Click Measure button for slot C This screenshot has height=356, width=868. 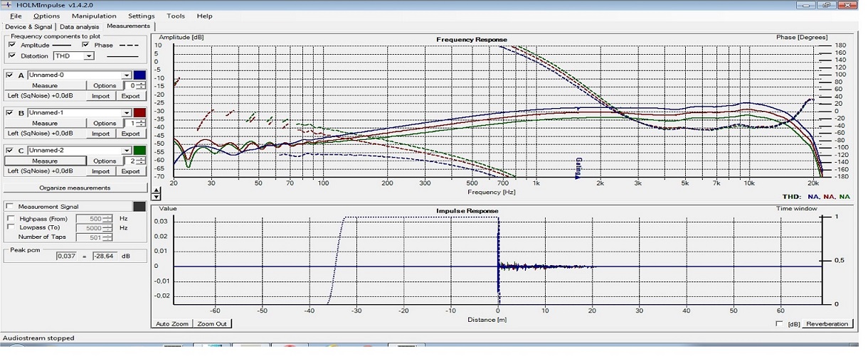pos(45,161)
